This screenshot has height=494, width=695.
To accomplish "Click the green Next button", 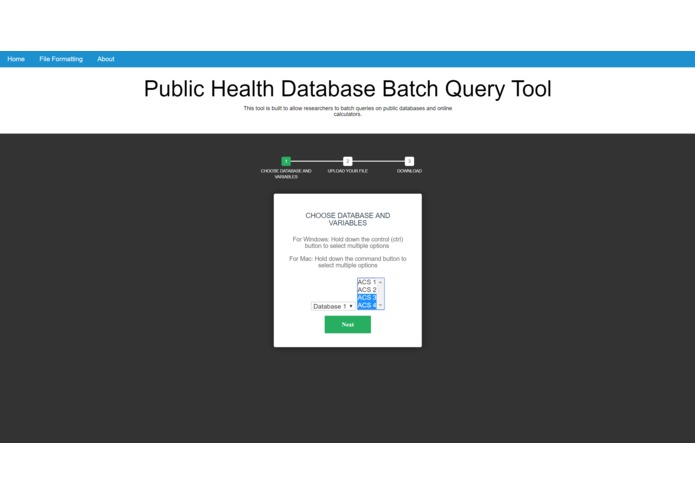I will (348, 324).
